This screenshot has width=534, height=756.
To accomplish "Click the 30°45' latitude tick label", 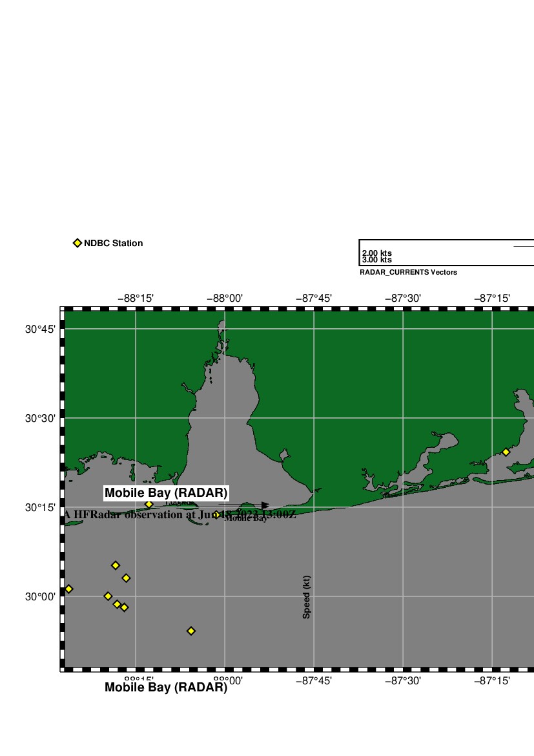I will coord(40,329).
